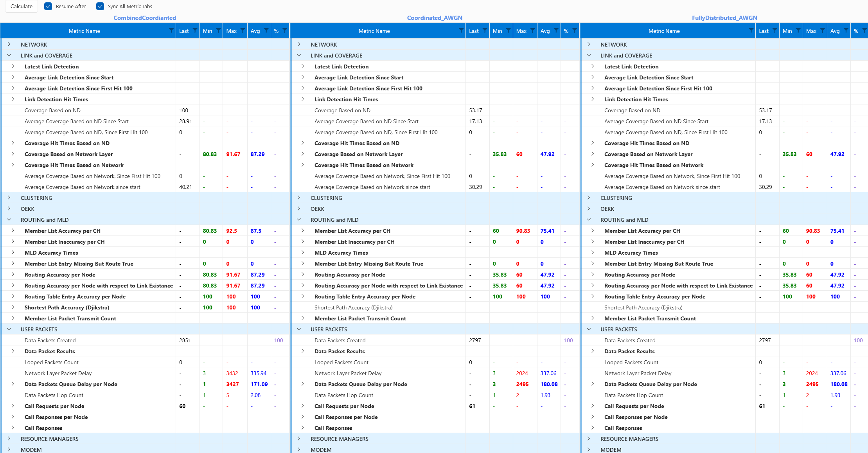Image resolution: width=868 pixels, height=453 pixels.
Task: Select Looped Packets Count row in FullyDistributed_AWGN
Action: coord(724,362)
